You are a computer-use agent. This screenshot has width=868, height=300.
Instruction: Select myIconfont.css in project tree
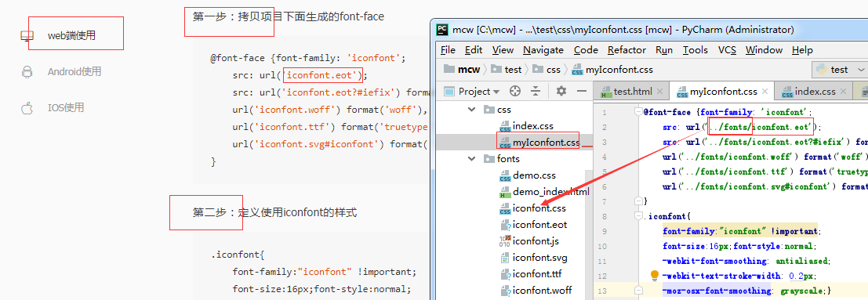tap(539, 143)
